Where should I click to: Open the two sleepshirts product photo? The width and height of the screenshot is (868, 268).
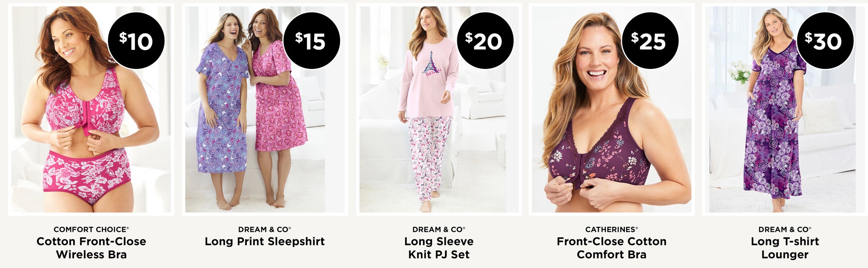tap(265, 109)
